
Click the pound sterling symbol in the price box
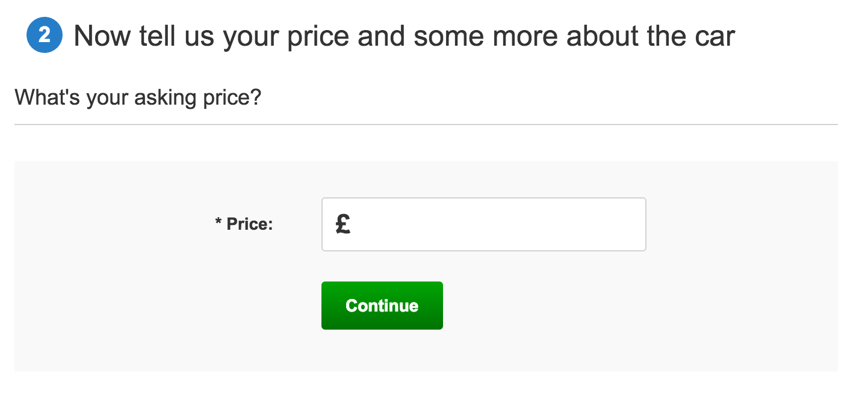point(343,224)
